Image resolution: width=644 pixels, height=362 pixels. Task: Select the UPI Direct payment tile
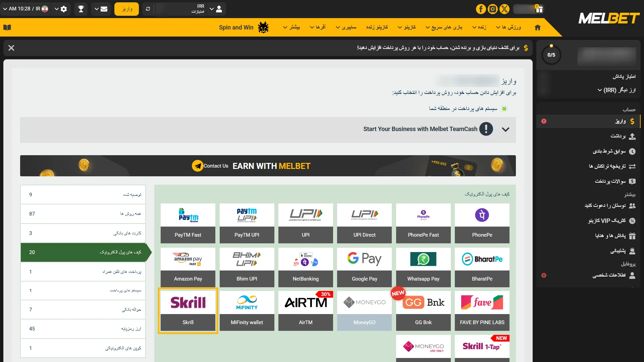pos(364,223)
